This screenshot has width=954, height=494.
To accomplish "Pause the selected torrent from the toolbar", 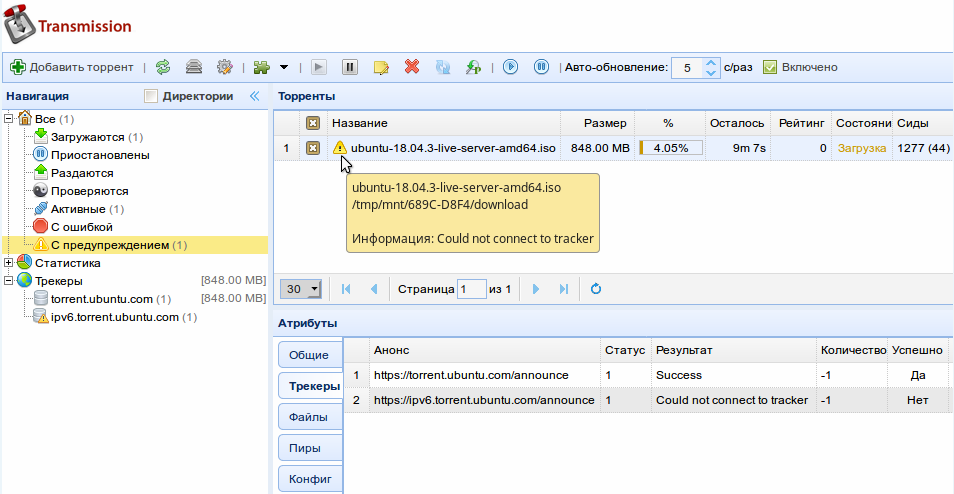I will (x=349, y=67).
